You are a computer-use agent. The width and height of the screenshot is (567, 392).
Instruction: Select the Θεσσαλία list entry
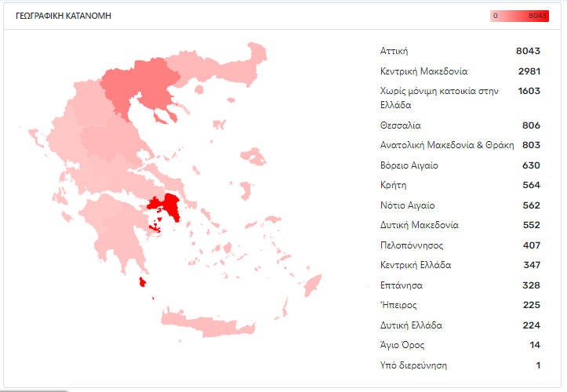point(460,125)
